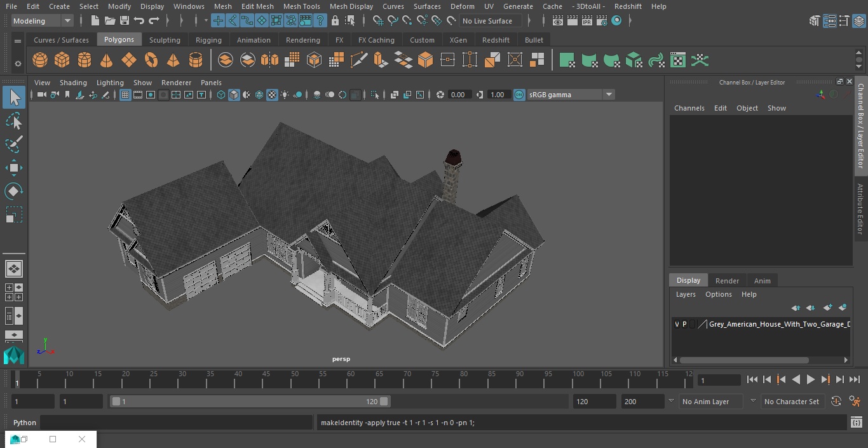Toggle the Snap to grids magnet icon
Screen dimensions: 868x448
(377, 21)
